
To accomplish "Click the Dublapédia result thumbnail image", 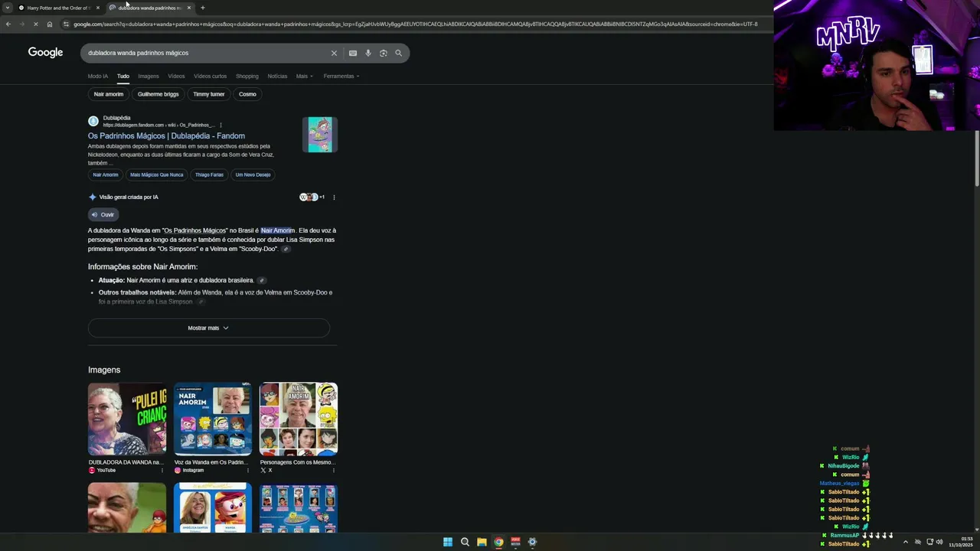I will tap(320, 135).
